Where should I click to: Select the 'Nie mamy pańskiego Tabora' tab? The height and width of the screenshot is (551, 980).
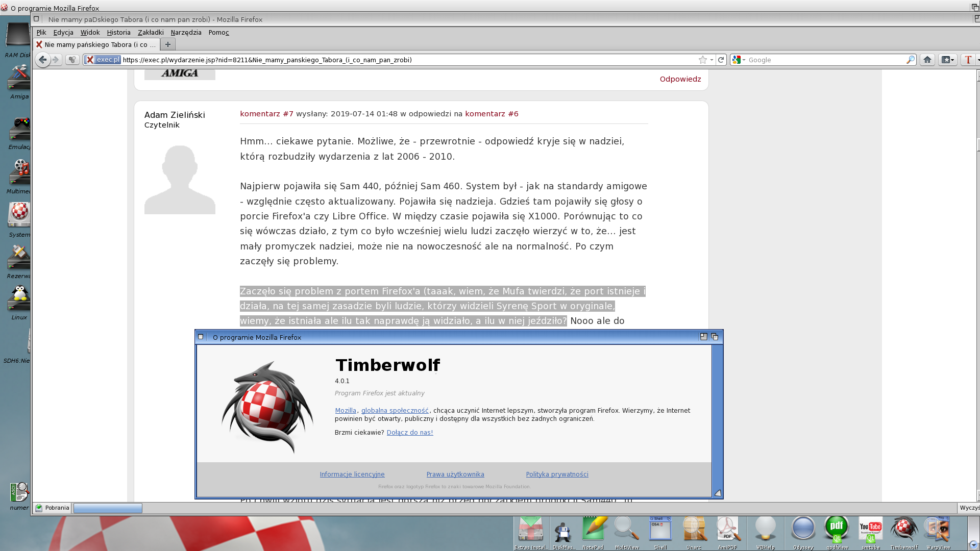click(x=96, y=44)
